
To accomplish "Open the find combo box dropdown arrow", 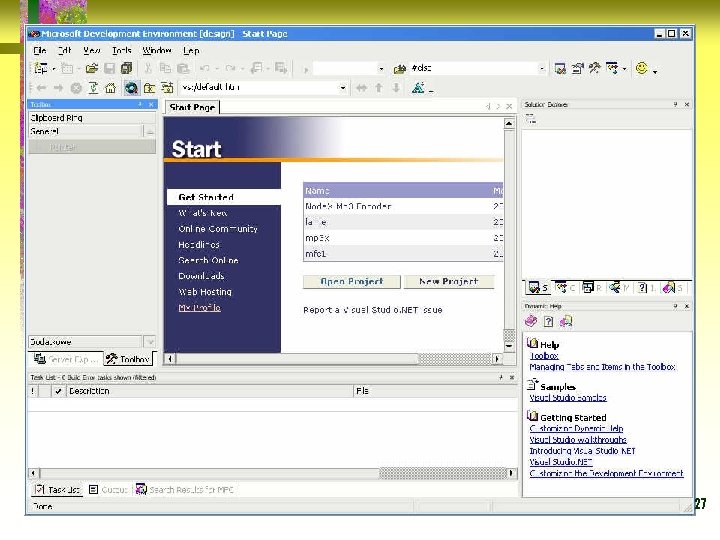I will (x=542, y=68).
